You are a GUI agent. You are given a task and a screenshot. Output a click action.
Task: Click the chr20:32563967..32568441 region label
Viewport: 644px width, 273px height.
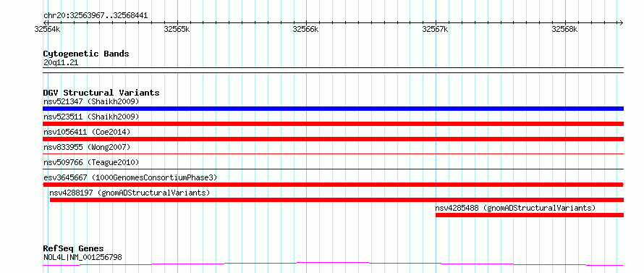coord(96,16)
